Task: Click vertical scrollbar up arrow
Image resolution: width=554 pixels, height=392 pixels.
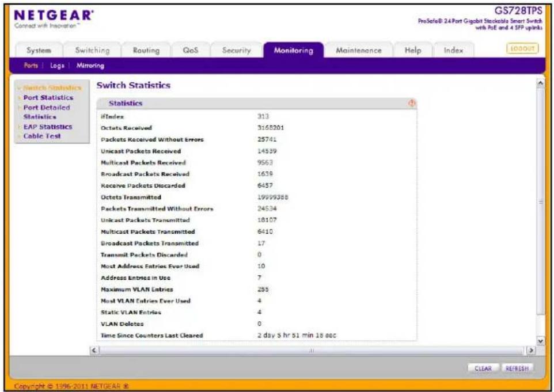Action: 540,83
